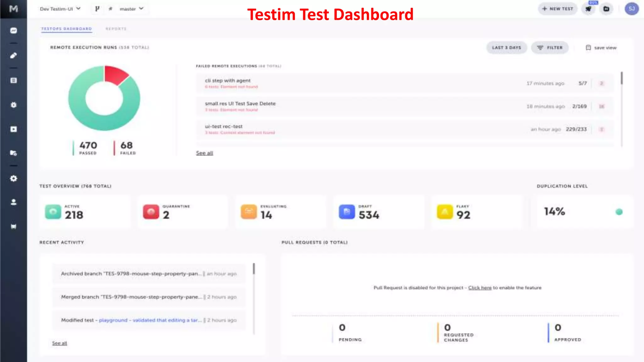This screenshot has height=362, width=644.
Task: Open the runs play icon in sidebar
Action: pyautogui.click(x=14, y=129)
